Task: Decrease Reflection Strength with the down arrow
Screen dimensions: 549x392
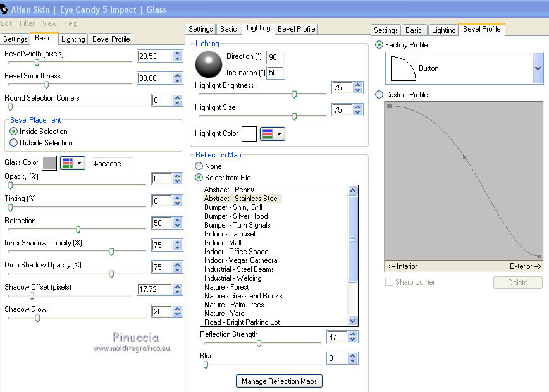Action: (x=353, y=340)
